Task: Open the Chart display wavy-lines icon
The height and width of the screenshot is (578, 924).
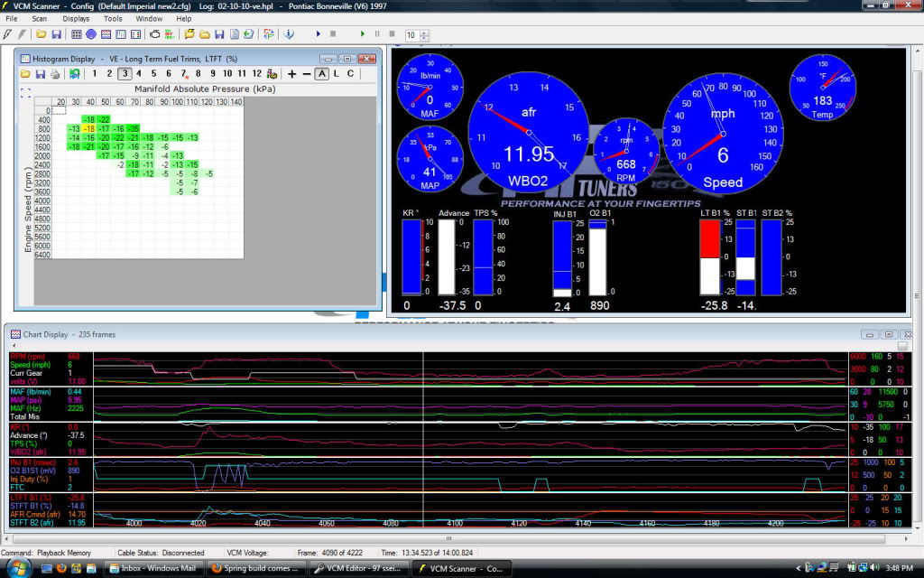Action: click(x=106, y=34)
